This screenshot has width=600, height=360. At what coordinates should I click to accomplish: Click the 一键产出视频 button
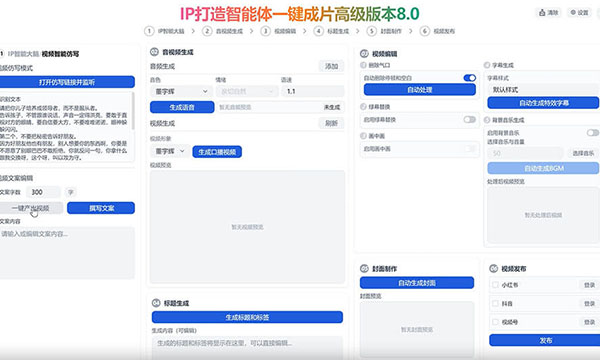[31, 208]
